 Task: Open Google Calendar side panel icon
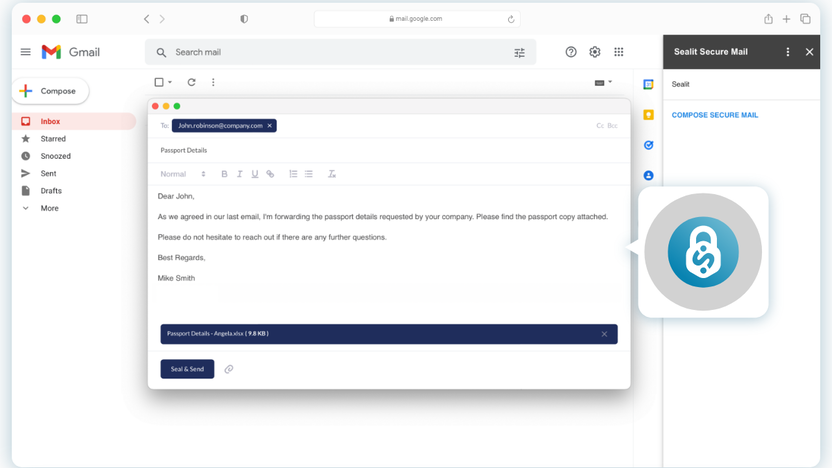click(x=648, y=84)
